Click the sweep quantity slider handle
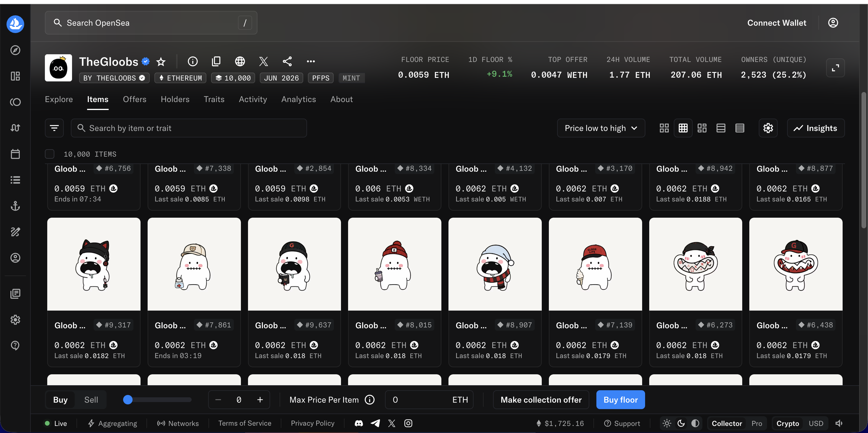This screenshot has width=868, height=433. pos(128,400)
